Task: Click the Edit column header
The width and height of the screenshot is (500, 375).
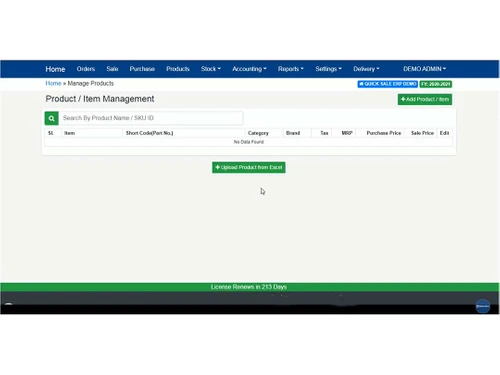Action: coord(444,133)
